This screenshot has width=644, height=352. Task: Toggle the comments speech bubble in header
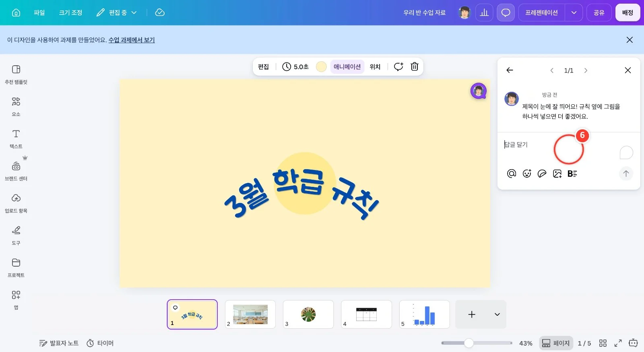(x=506, y=12)
